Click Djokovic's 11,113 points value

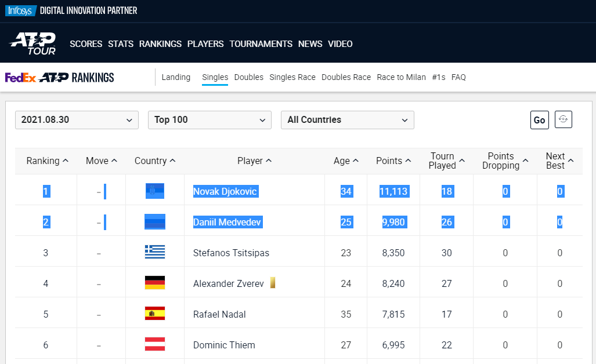pyautogui.click(x=393, y=191)
